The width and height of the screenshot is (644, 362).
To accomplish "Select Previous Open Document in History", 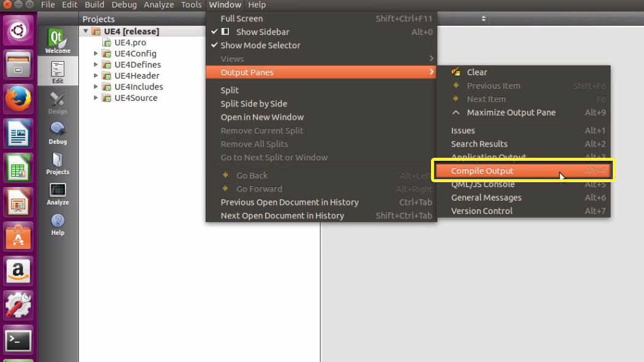I will (x=321, y=202).
